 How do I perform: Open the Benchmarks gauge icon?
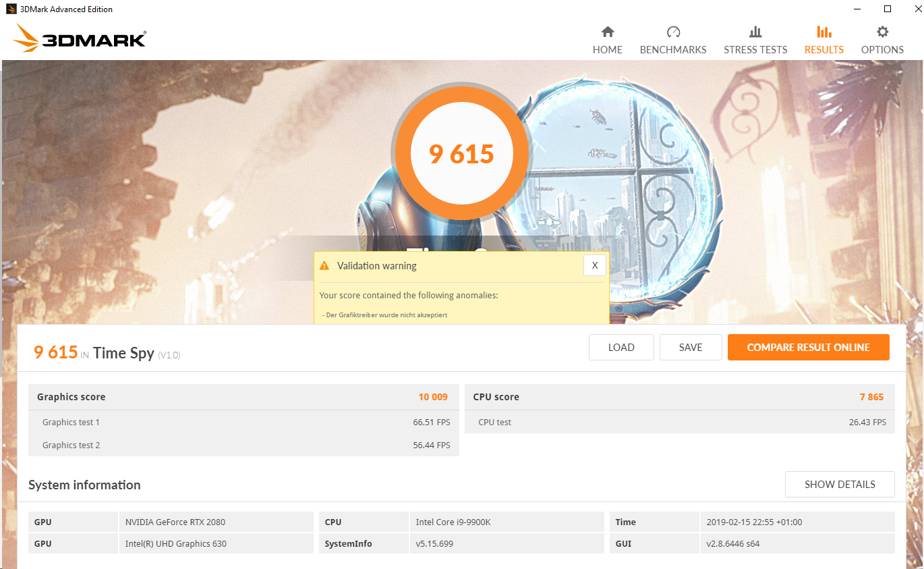[673, 32]
